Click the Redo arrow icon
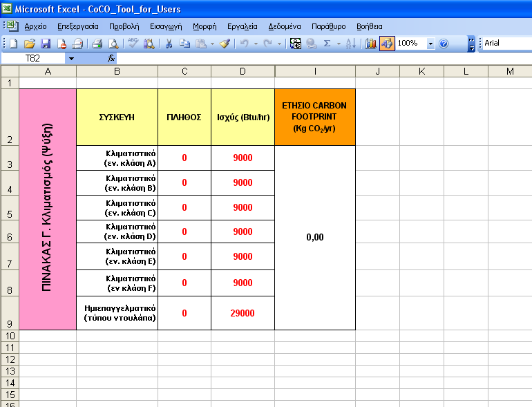 point(267,44)
